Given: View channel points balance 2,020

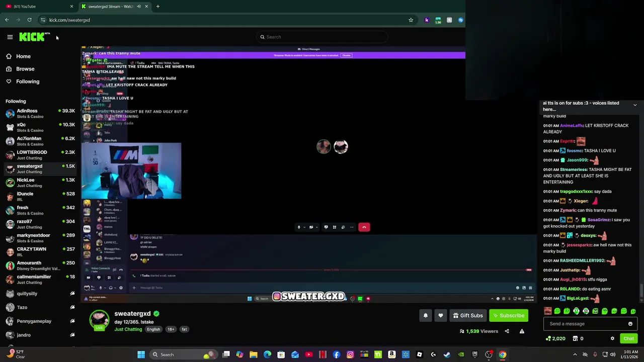Looking at the screenshot, I should coord(555,339).
